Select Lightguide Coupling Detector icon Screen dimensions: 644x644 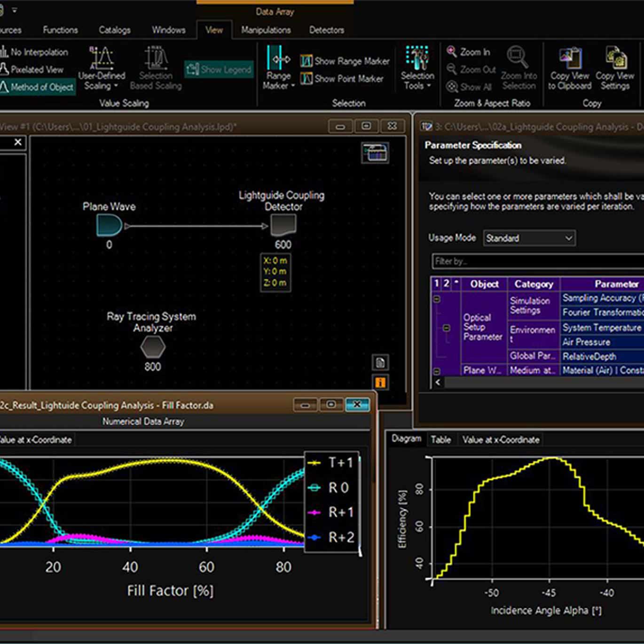coord(283,226)
